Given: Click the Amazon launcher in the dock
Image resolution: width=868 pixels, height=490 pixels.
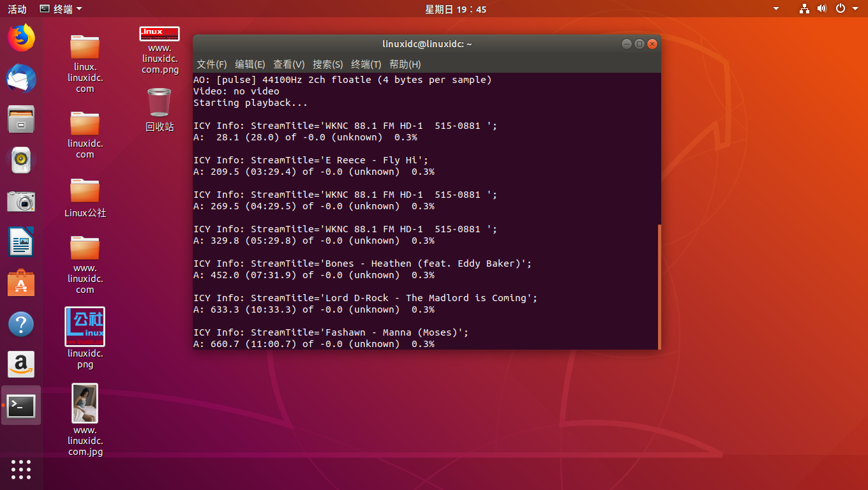Looking at the screenshot, I should (21, 365).
